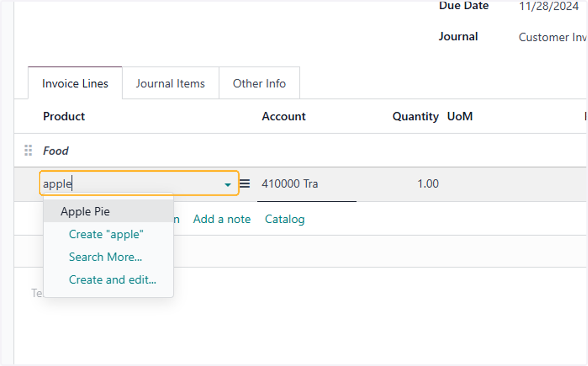Expand the product dropdown arrow
Image resolution: width=588 pixels, height=366 pixels.
[228, 184]
